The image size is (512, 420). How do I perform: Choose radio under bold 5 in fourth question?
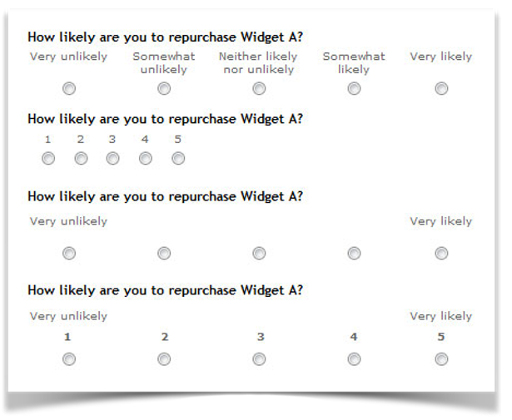(x=441, y=359)
